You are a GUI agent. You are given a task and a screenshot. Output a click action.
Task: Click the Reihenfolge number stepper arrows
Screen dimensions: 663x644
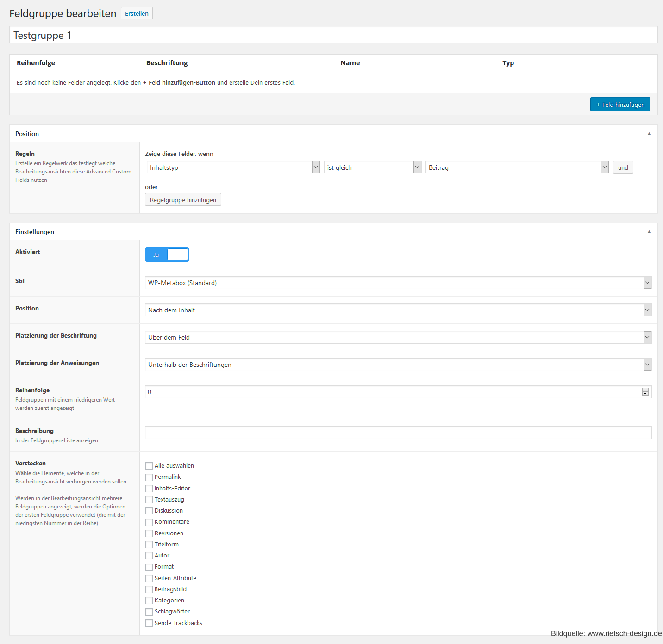point(645,392)
